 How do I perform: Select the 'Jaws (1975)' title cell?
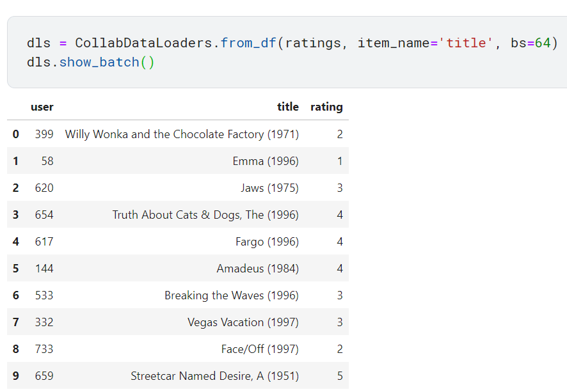pos(270,188)
